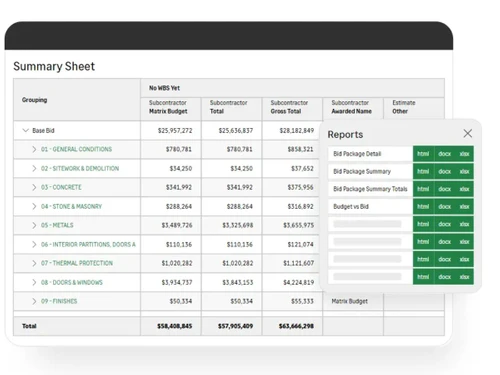Open 05 - METALS link
The image size is (500, 375).
57,225
